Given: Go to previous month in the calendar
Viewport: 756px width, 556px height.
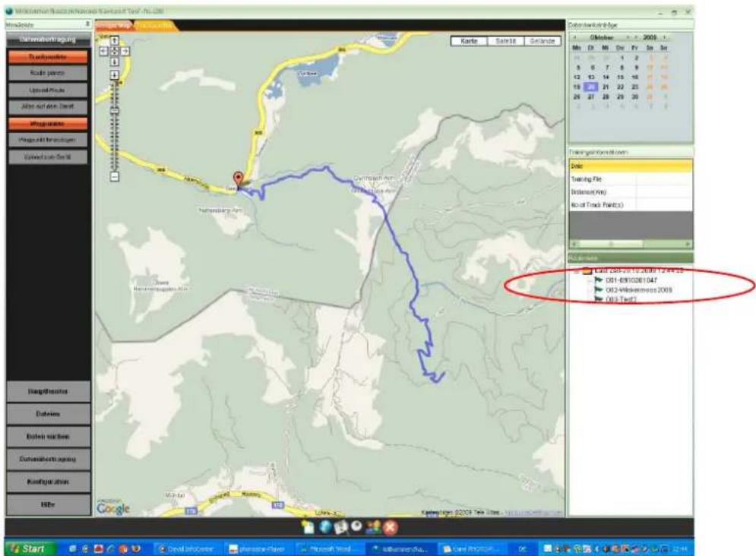Looking at the screenshot, I should [574, 37].
